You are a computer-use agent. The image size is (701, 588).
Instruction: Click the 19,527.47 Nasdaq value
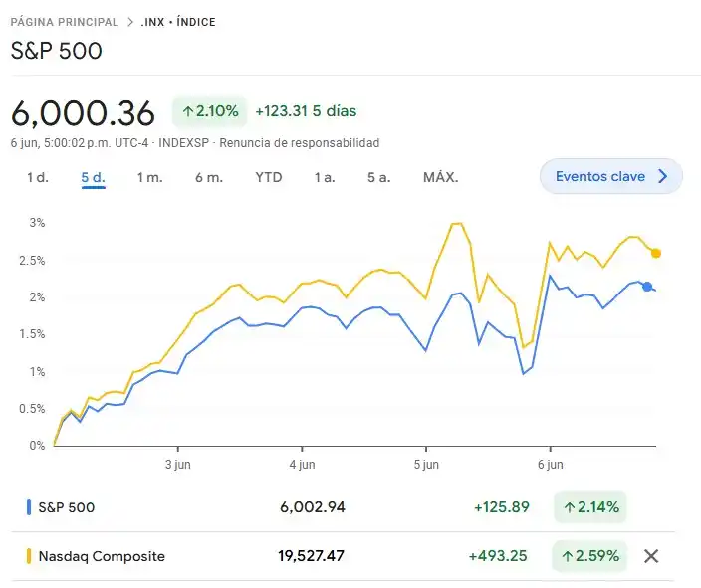[x=311, y=556]
